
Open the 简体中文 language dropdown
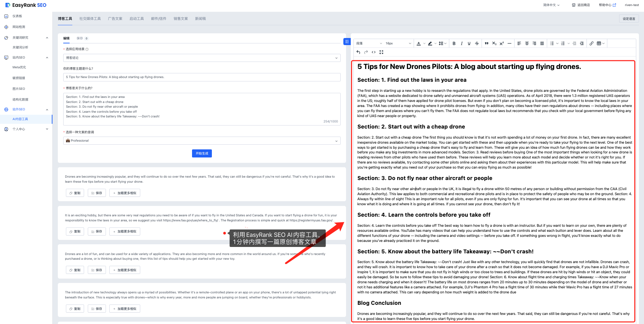tap(552, 5)
